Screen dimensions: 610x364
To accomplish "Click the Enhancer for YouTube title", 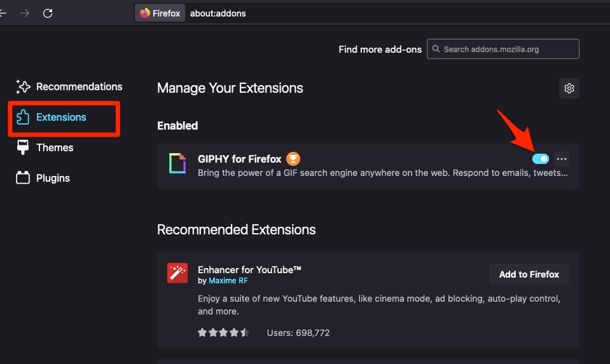I will tap(249, 269).
